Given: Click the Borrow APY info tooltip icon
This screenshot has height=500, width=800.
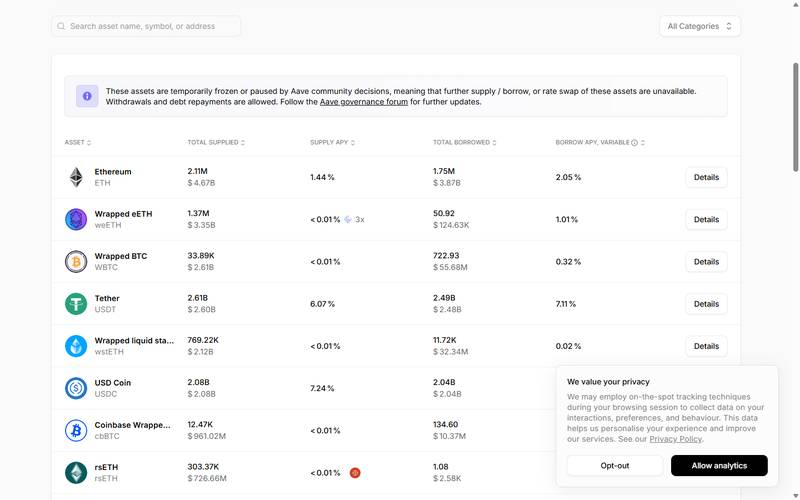Looking at the screenshot, I should [x=635, y=142].
